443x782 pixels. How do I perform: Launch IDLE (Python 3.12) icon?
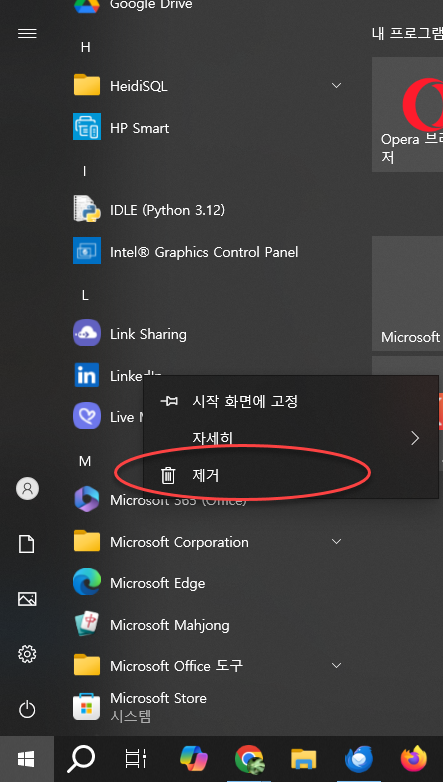[x=87, y=209]
